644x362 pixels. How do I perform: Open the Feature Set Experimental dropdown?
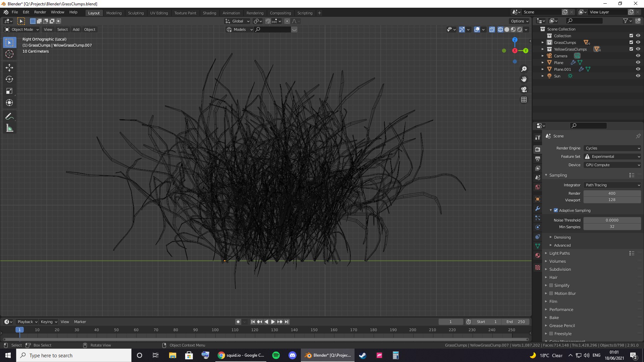tap(612, 157)
